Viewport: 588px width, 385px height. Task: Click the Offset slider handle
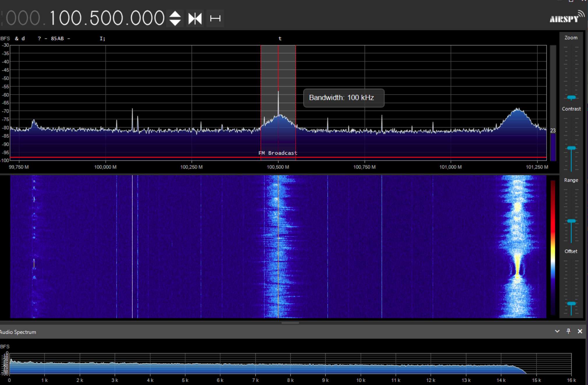click(x=571, y=304)
